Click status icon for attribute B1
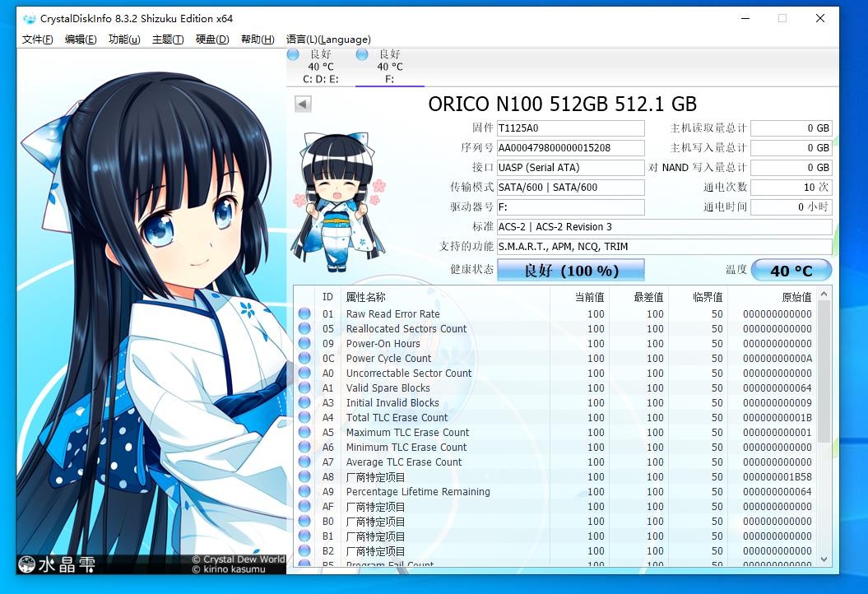868x594 pixels. [x=304, y=536]
